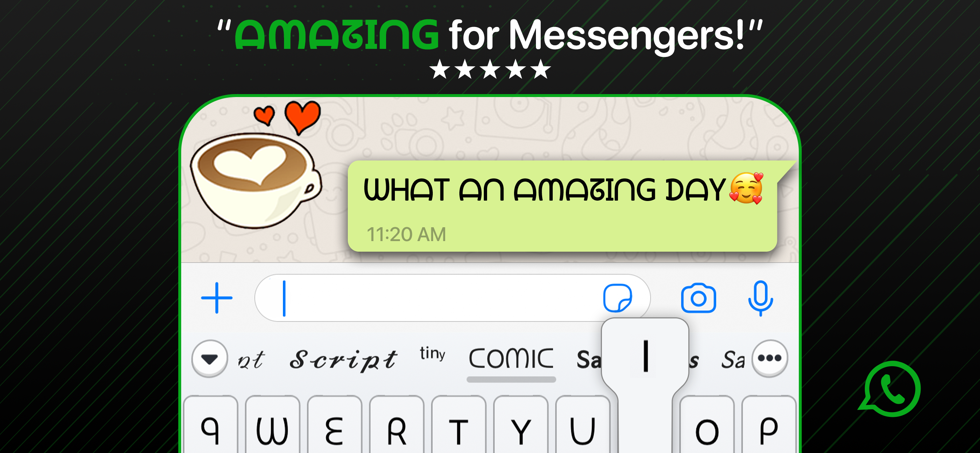Open the sticker picker icon
Screen dimensions: 980x453
pyautogui.click(x=618, y=298)
